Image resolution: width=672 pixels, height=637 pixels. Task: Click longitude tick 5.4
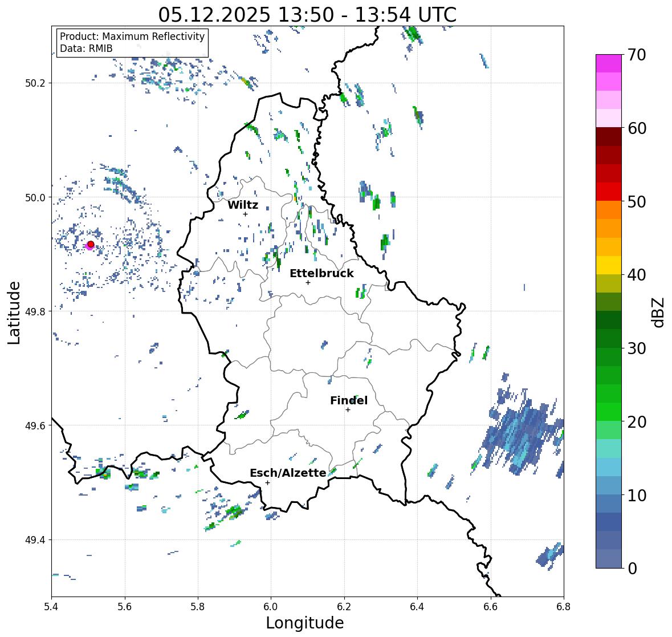click(51, 607)
